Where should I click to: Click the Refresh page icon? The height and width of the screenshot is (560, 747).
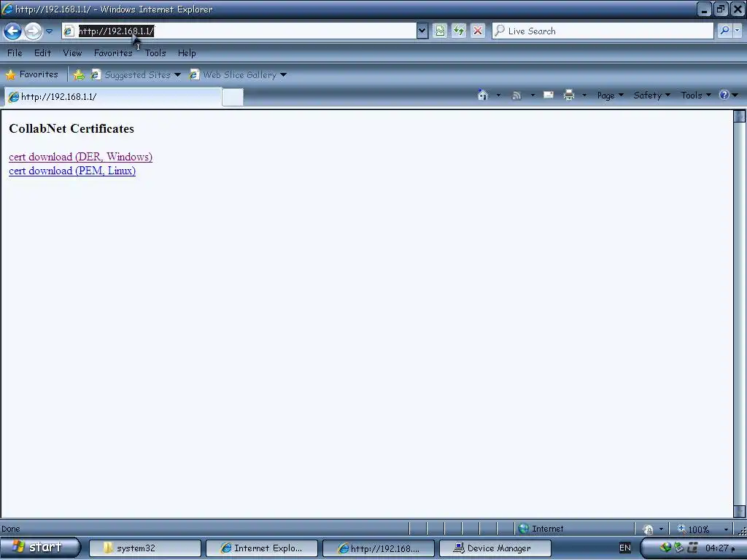[458, 31]
